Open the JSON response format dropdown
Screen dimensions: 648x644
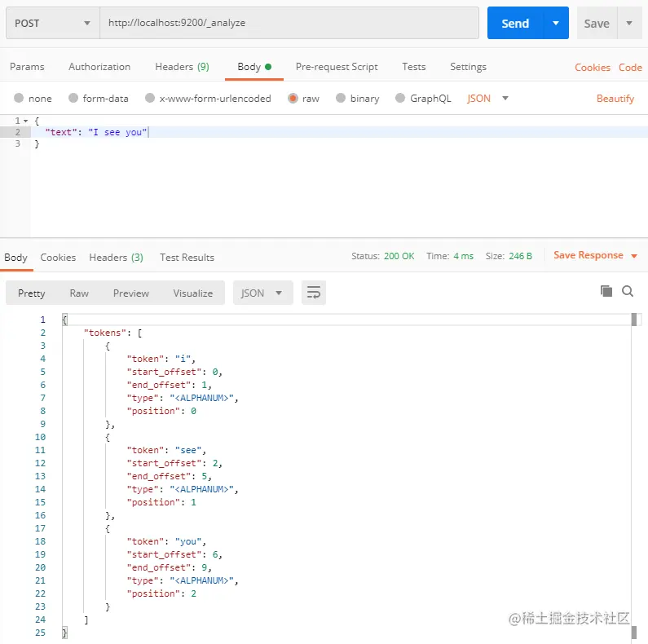262,293
